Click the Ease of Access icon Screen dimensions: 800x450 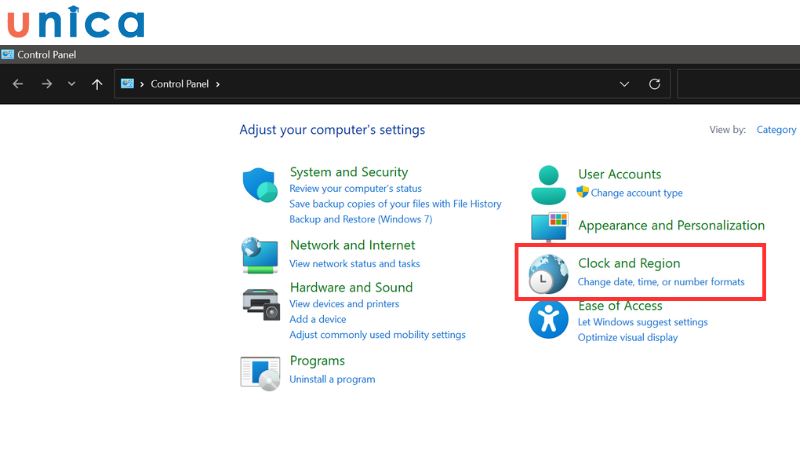click(x=548, y=319)
